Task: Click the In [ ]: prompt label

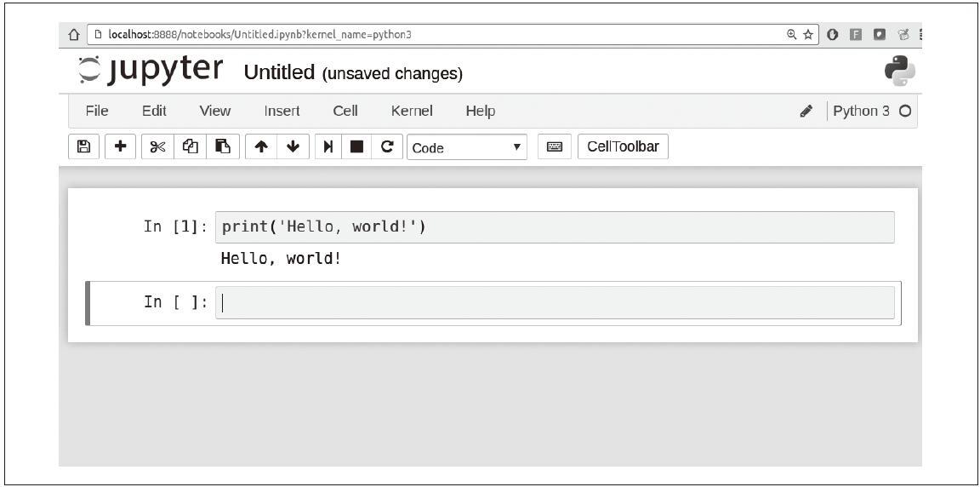Action: click(175, 302)
